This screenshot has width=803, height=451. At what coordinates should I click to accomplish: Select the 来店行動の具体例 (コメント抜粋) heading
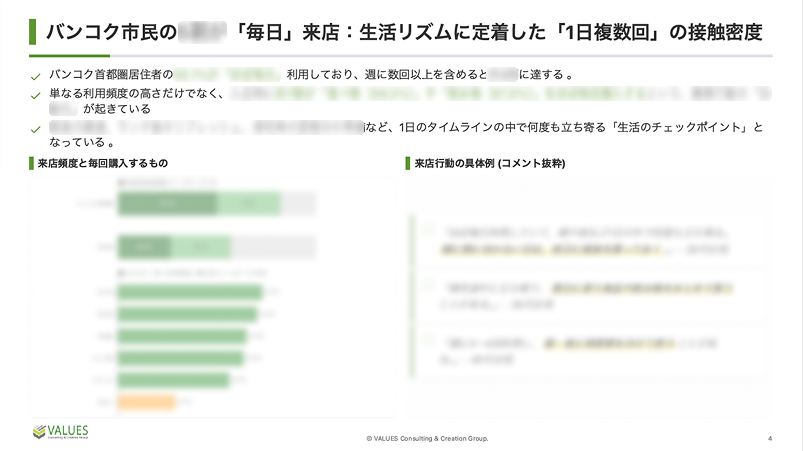[489, 162]
